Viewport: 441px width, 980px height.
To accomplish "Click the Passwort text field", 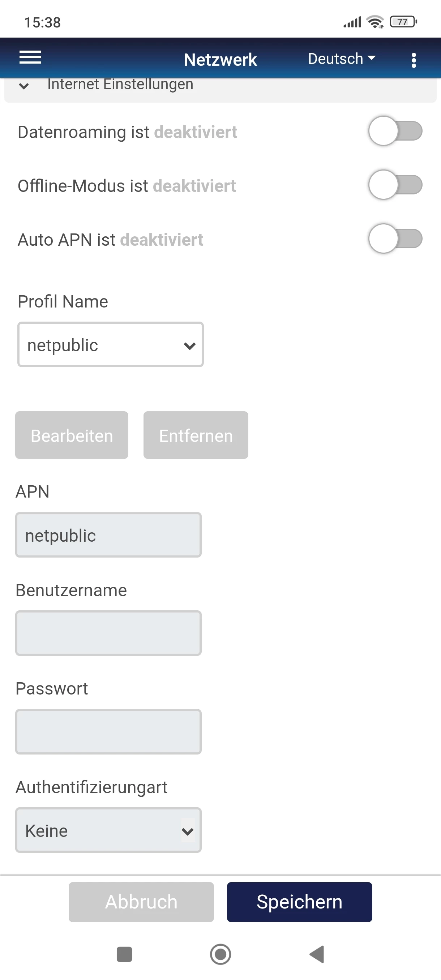I will tap(108, 731).
